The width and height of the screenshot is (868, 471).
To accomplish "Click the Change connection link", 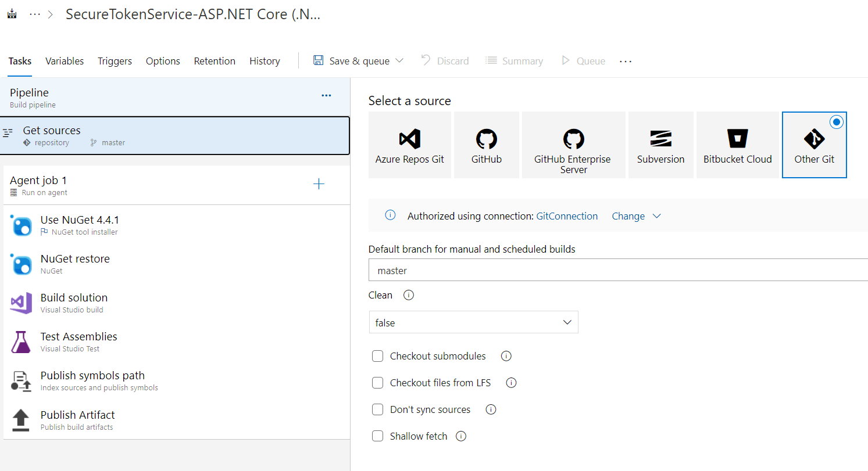I will 628,216.
